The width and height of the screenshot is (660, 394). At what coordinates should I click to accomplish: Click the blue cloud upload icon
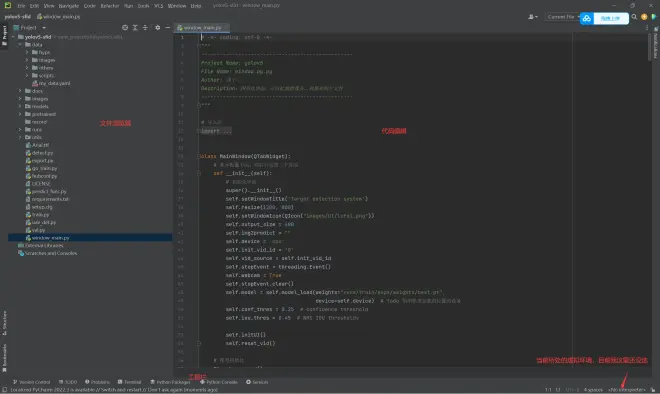(x=587, y=19)
